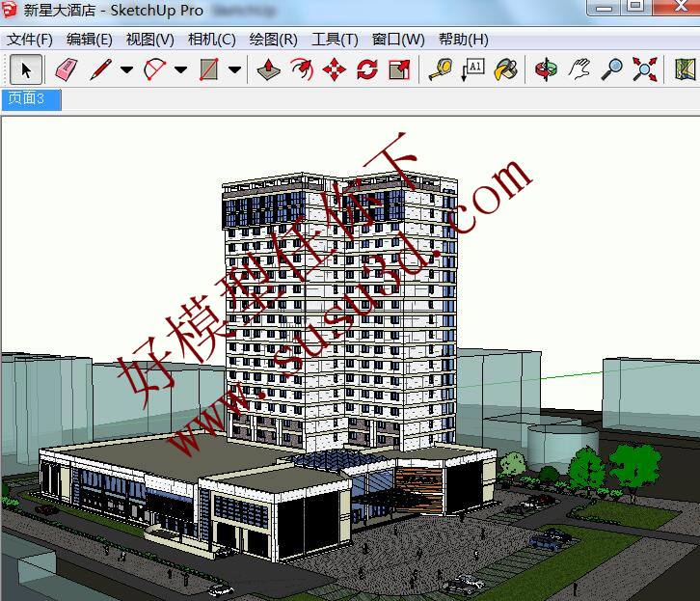Click the map location icon
The image size is (700, 601).
(x=685, y=69)
